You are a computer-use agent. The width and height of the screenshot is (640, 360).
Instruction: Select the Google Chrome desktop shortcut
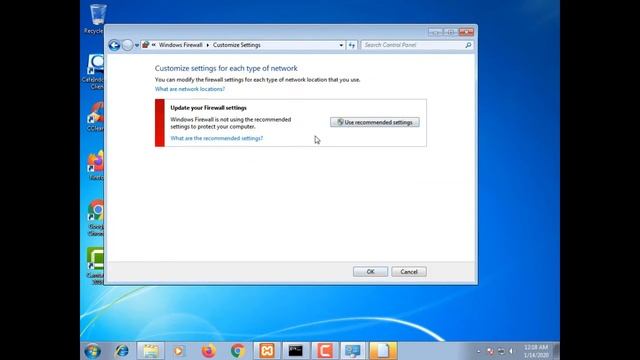(96, 218)
